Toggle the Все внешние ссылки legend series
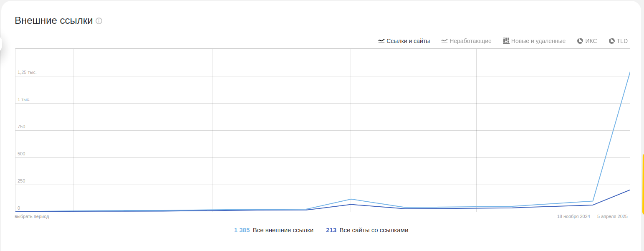Screen dimensions: 644x251 pyautogui.click(x=283, y=230)
